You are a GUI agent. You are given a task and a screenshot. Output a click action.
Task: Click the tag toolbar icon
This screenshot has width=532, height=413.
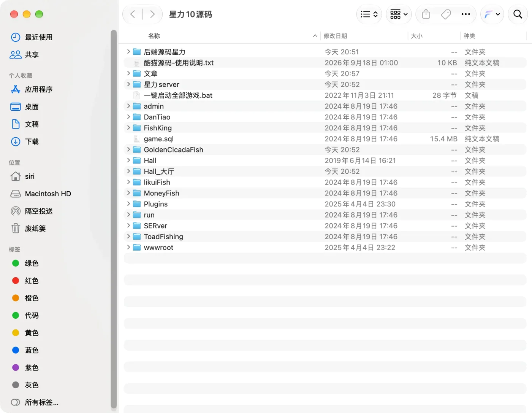(x=446, y=14)
